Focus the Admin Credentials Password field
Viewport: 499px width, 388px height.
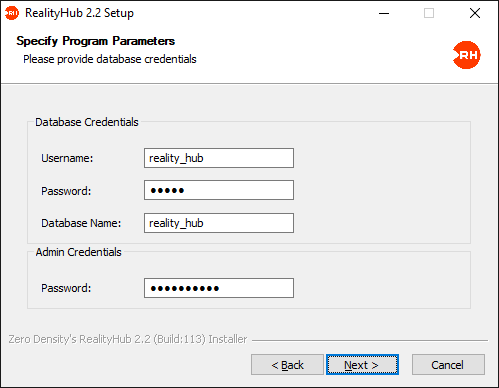point(219,288)
